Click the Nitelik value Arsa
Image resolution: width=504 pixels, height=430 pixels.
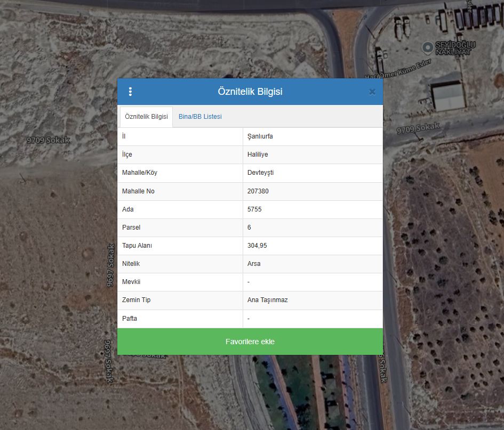(254, 264)
